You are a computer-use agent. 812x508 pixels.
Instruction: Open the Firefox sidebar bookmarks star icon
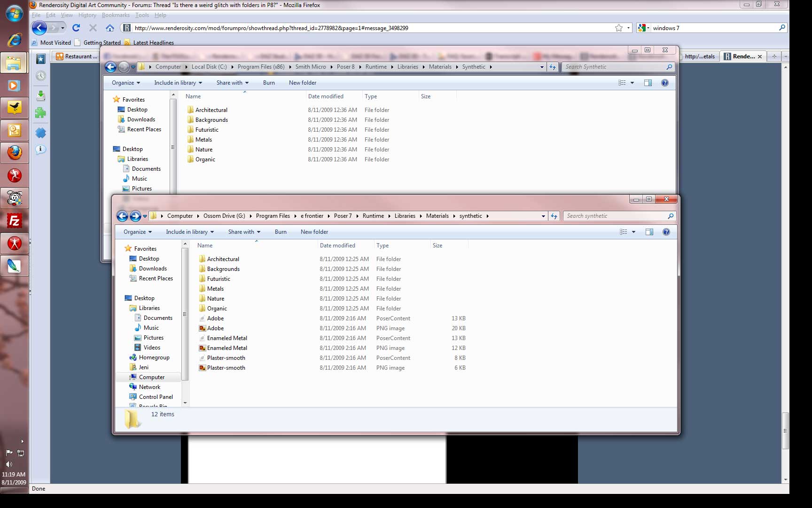tap(41, 59)
